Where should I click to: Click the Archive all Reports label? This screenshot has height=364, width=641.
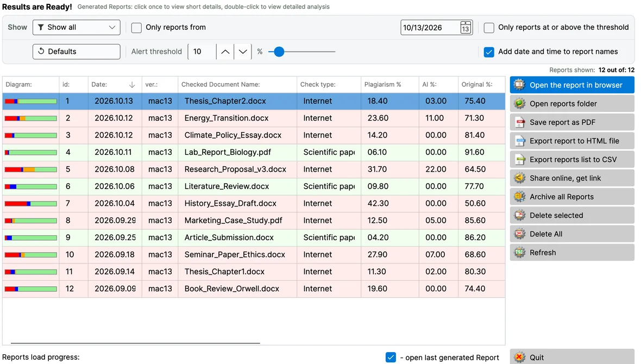[x=561, y=197]
